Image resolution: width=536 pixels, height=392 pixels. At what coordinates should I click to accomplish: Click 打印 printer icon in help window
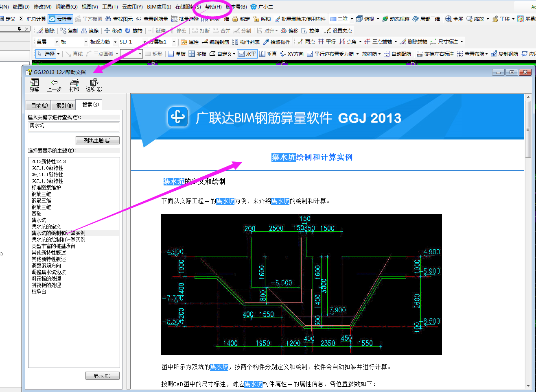(x=74, y=82)
